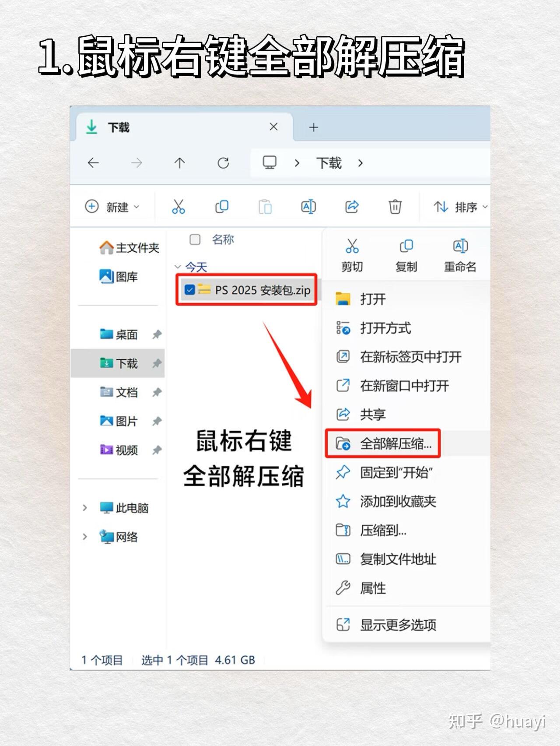The height and width of the screenshot is (746, 560).
Task: Click the toolbar Copy icon
Action: pos(222,207)
